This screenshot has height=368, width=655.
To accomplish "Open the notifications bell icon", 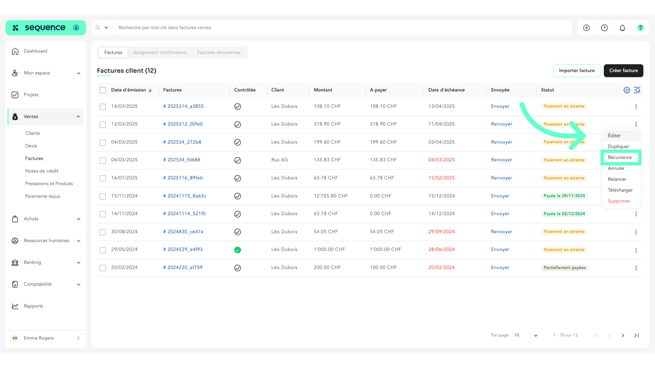I will [622, 28].
